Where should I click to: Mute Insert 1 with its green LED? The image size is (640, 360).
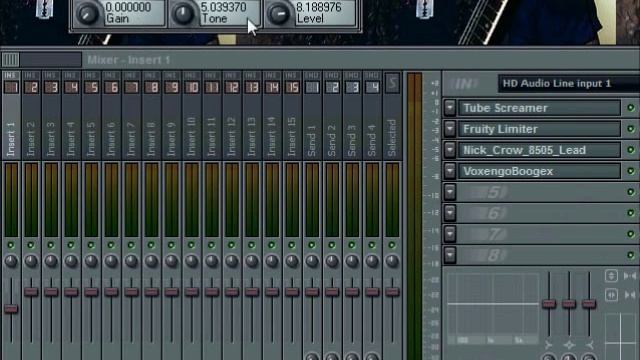point(11,245)
